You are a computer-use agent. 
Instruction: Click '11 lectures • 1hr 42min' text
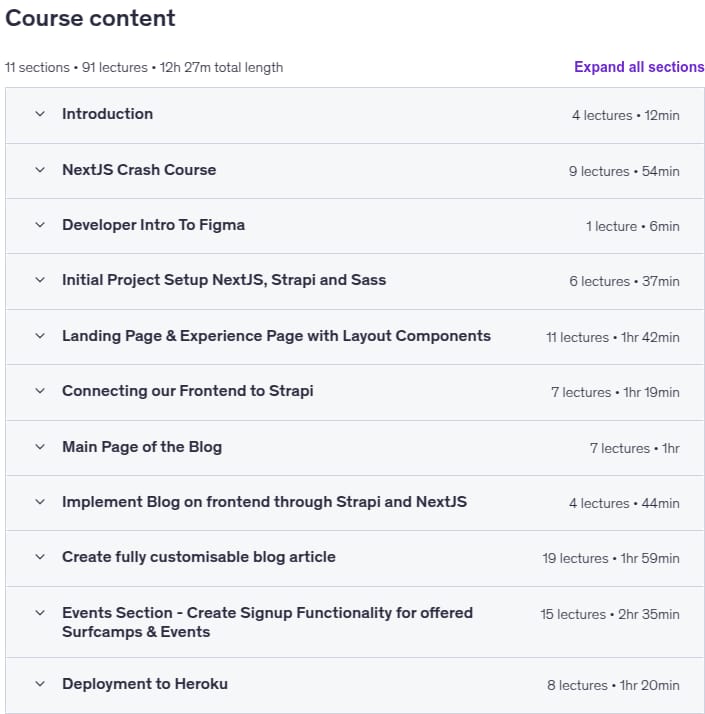tap(613, 337)
